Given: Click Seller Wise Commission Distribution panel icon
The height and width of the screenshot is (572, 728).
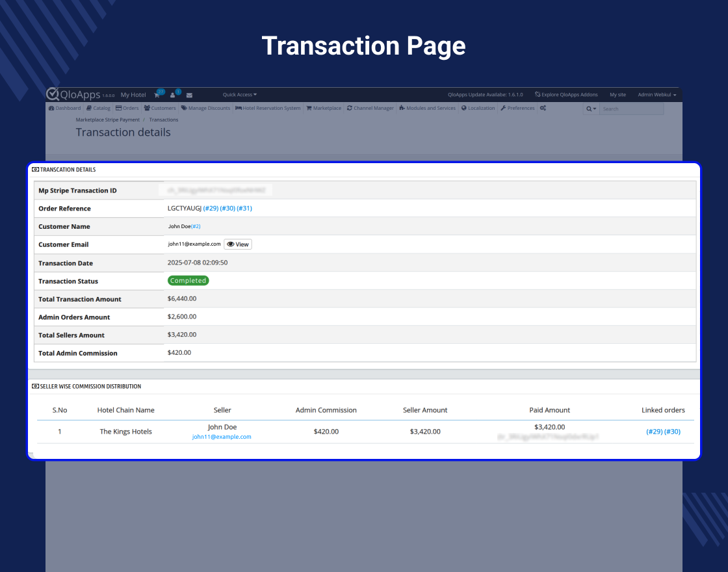Looking at the screenshot, I should click(35, 386).
